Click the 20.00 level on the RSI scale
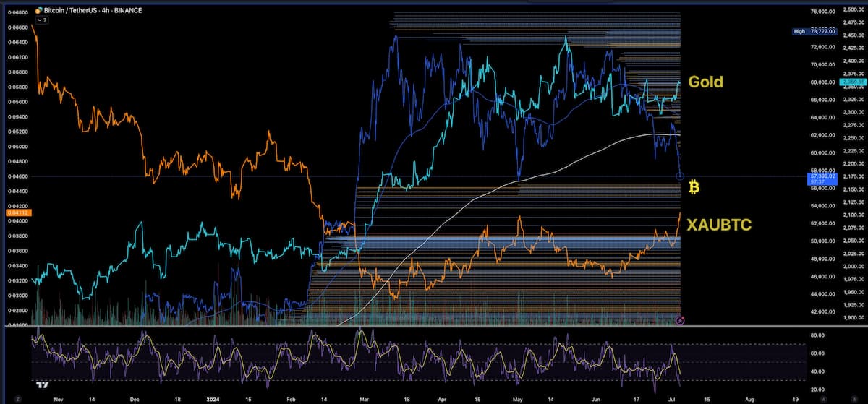 (817, 389)
